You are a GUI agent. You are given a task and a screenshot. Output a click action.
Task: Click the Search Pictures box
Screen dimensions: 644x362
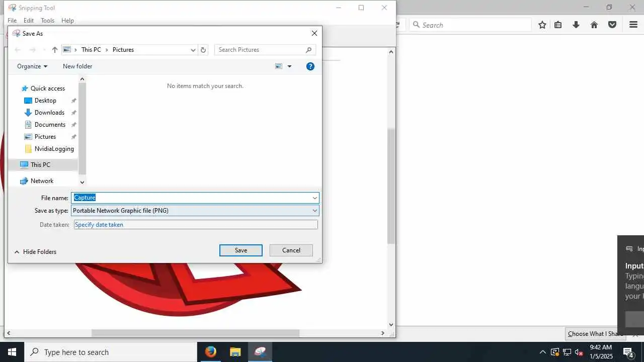[x=265, y=50]
